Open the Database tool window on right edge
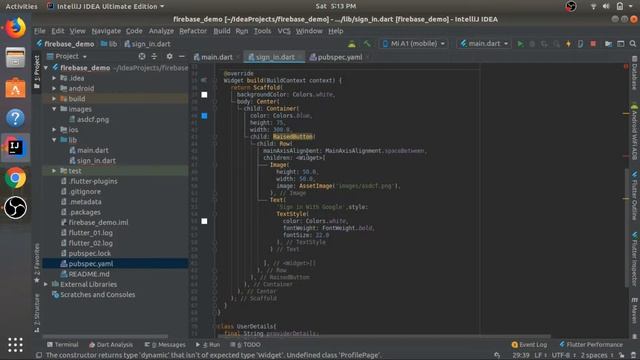The width and height of the screenshot is (640, 360). [634, 74]
